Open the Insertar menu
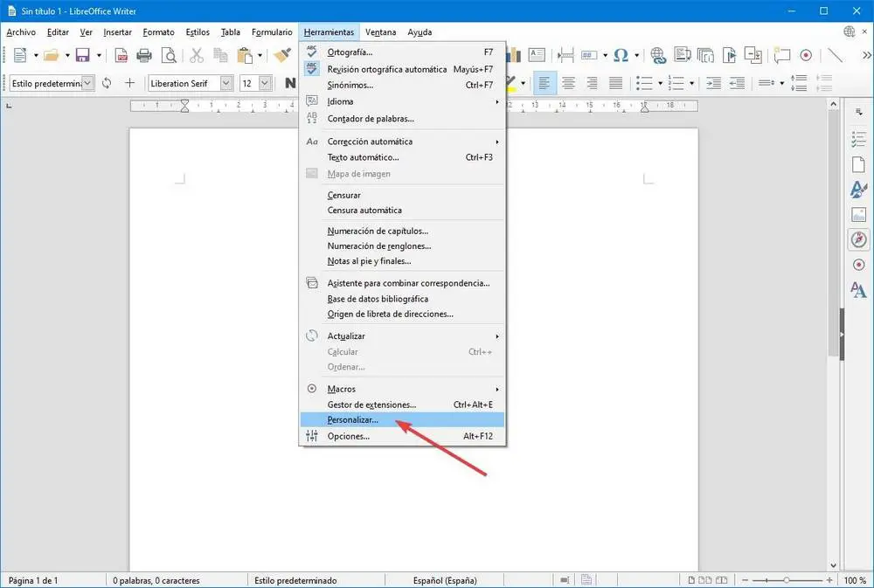Image resolution: width=874 pixels, height=588 pixels. pyautogui.click(x=118, y=32)
